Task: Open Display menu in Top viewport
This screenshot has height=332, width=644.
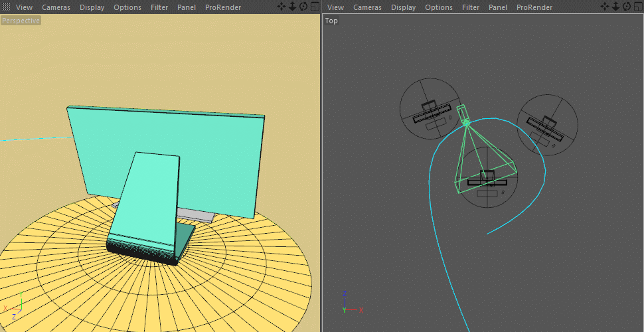Action: (403, 7)
